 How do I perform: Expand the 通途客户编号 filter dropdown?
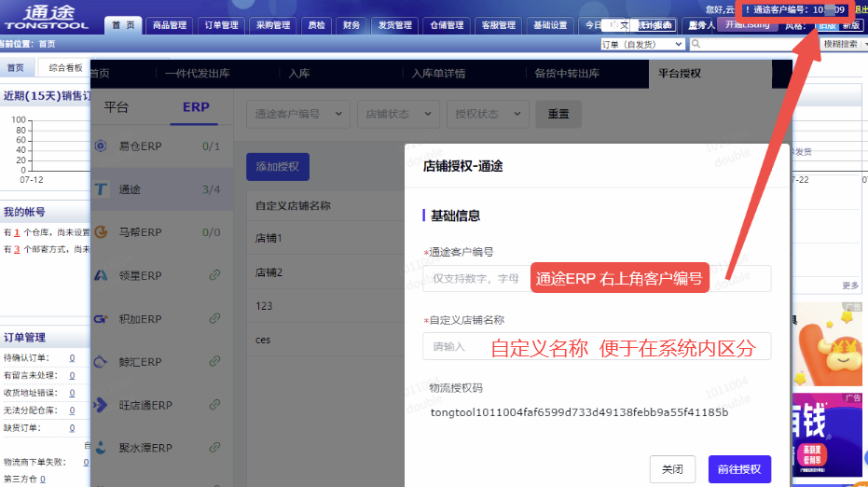coord(297,114)
